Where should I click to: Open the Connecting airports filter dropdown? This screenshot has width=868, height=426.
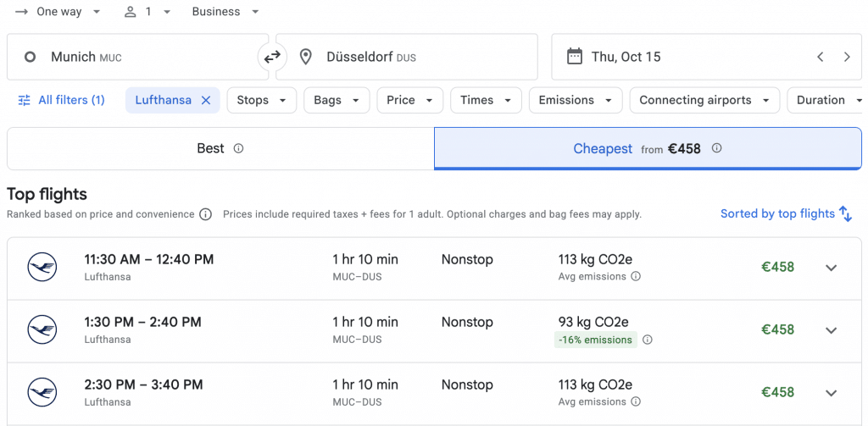[704, 100]
